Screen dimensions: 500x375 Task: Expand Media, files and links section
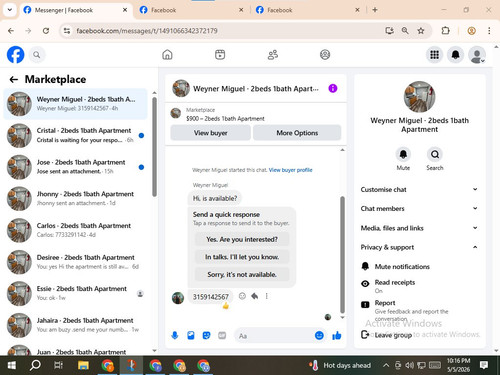[x=419, y=228]
